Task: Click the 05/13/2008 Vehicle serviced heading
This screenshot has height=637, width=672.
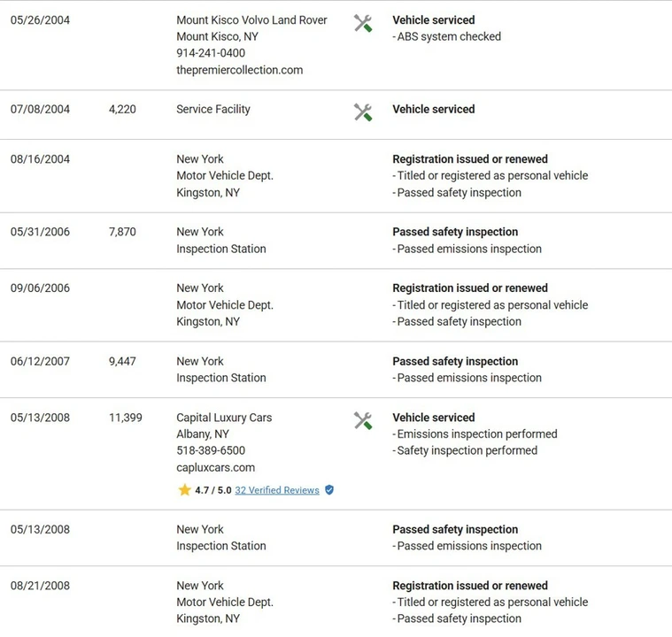Action: (x=434, y=418)
